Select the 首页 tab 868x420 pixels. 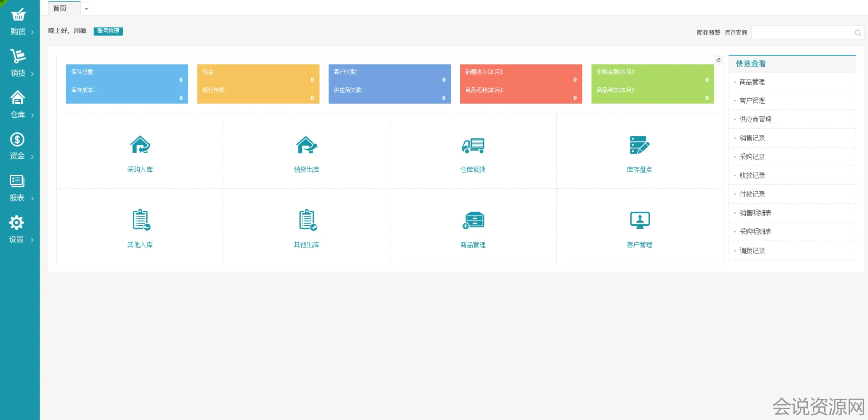coord(60,9)
